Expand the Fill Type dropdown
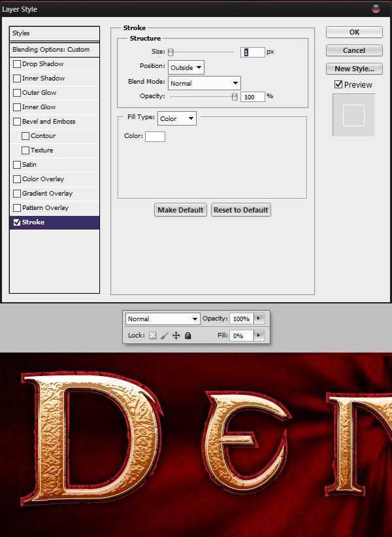 [x=176, y=118]
